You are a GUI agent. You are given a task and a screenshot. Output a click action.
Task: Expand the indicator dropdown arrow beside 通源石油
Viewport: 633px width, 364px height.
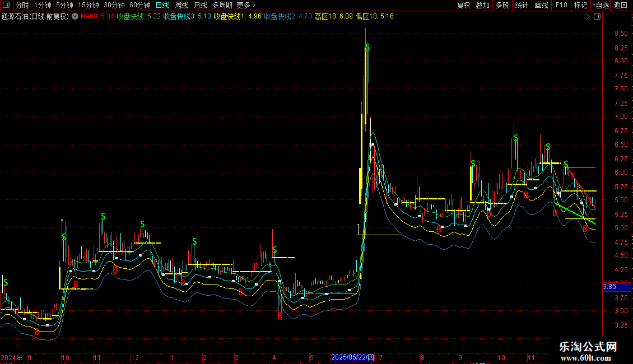[x=75, y=17]
